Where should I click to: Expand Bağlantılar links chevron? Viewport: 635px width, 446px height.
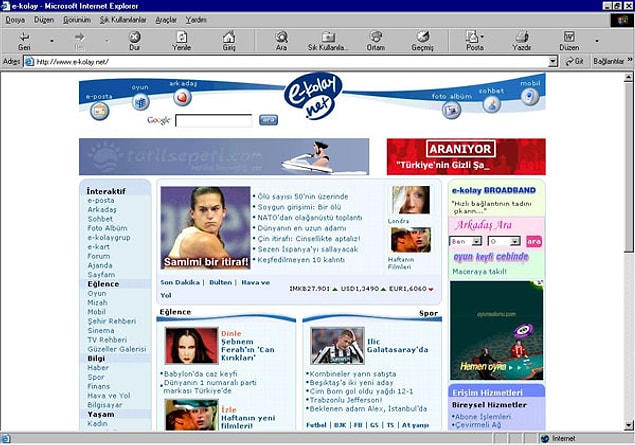point(630,60)
